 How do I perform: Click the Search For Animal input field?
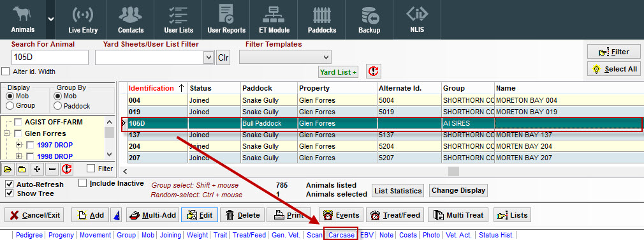[x=50, y=57]
